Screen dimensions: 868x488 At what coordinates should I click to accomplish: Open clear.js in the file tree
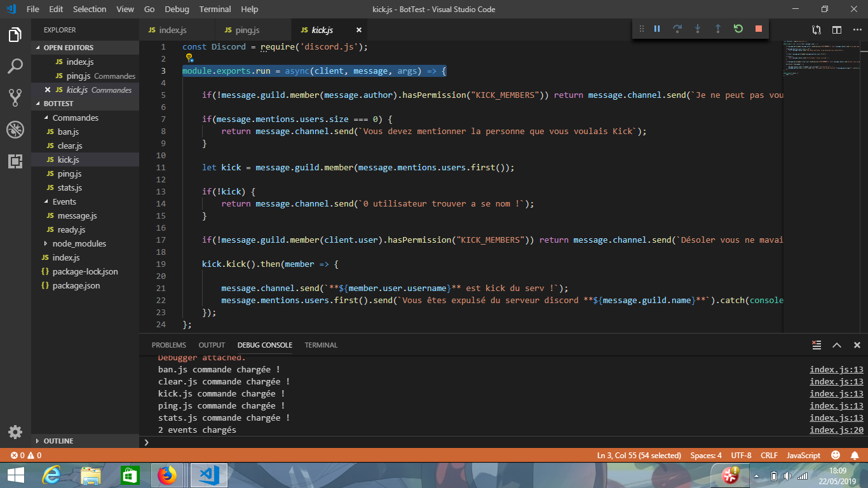85,146
